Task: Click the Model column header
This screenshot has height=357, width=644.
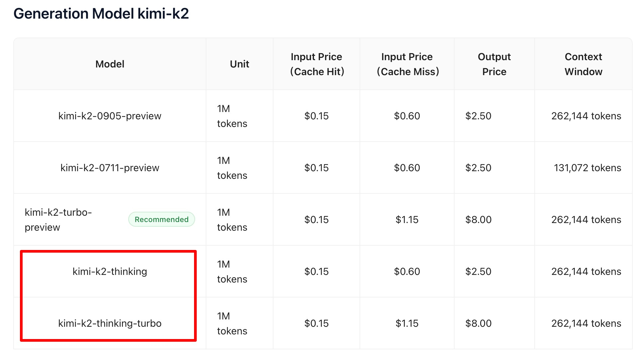Action: click(x=110, y=64)
